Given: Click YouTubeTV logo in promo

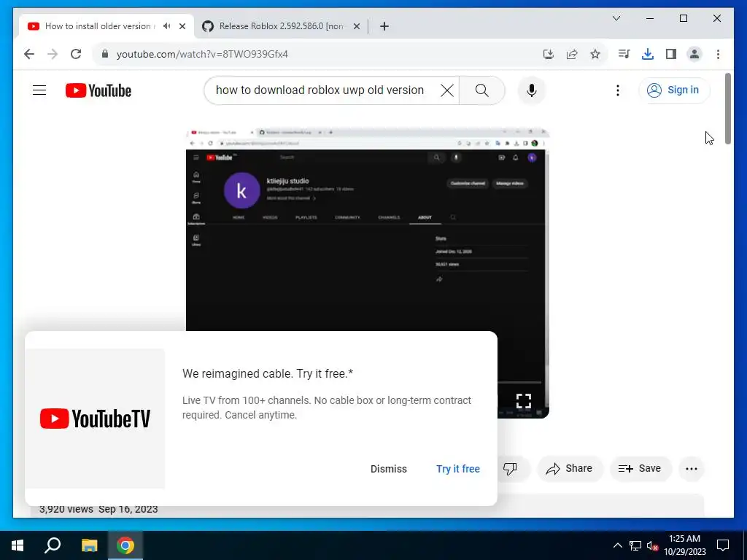Looking at the screenshot, I should click(95, 419).
